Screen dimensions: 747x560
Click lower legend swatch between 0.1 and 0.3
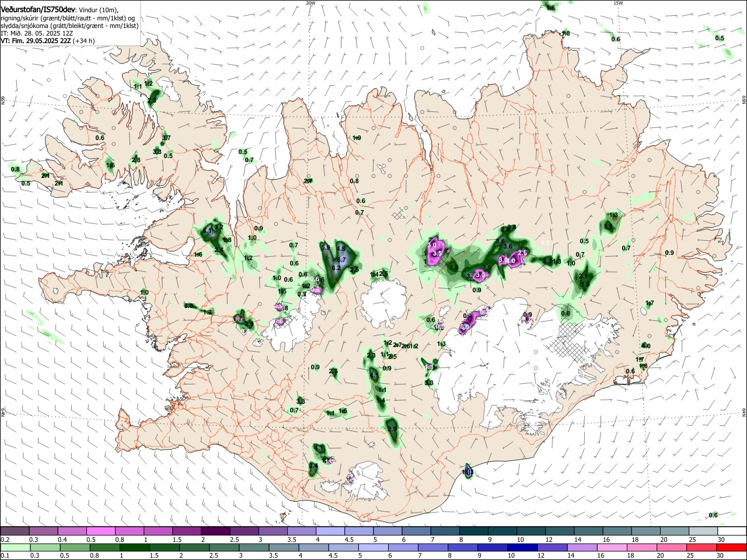pyautogui.click(x=15, y=547)
